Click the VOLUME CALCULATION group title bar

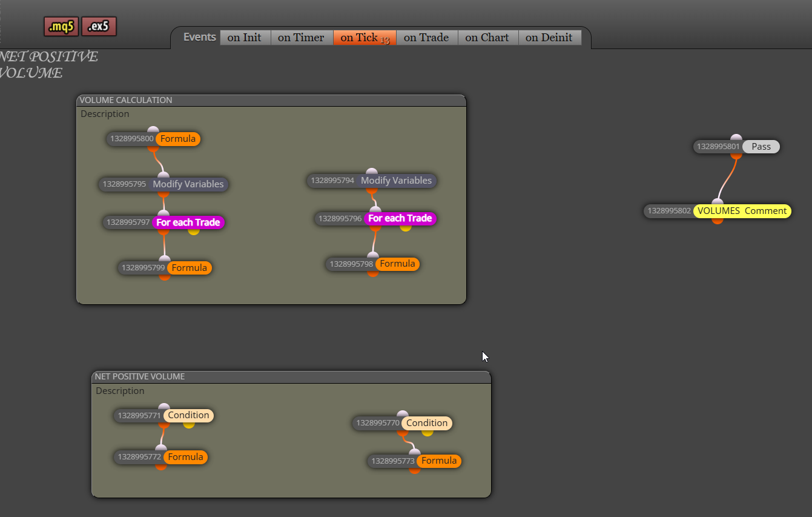click(x=271, y=100)
